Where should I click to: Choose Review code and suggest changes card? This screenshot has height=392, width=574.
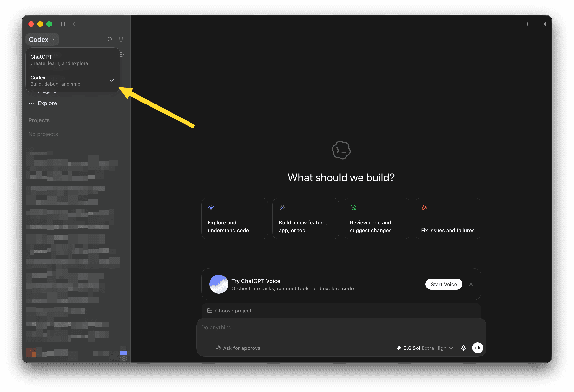377,218
